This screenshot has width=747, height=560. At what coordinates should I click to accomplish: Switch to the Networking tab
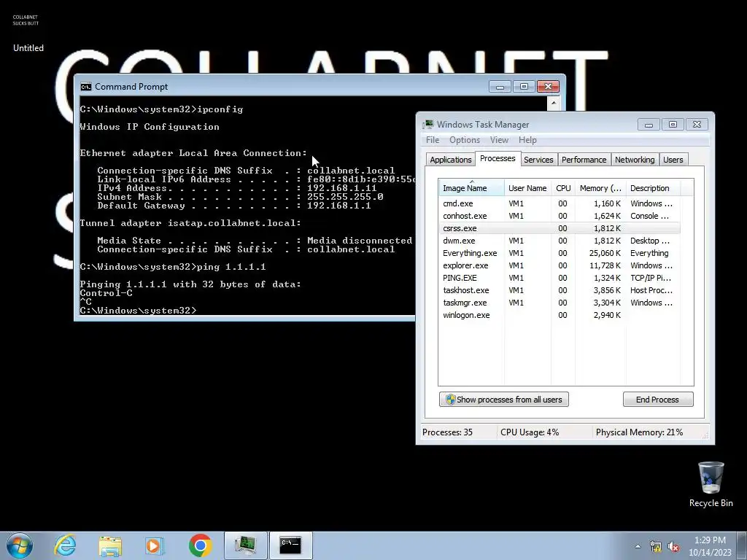[x=635, y=160]
